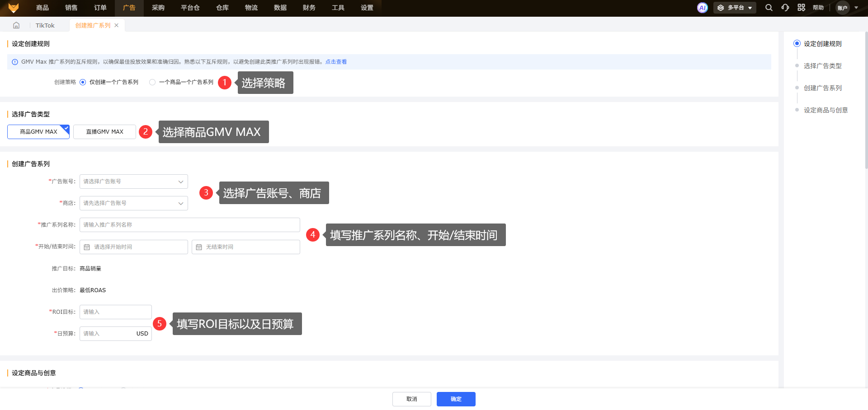Viewport: 868px width, 410px height.
Task: Click the 帮助 help link
Action: point(818,8)
